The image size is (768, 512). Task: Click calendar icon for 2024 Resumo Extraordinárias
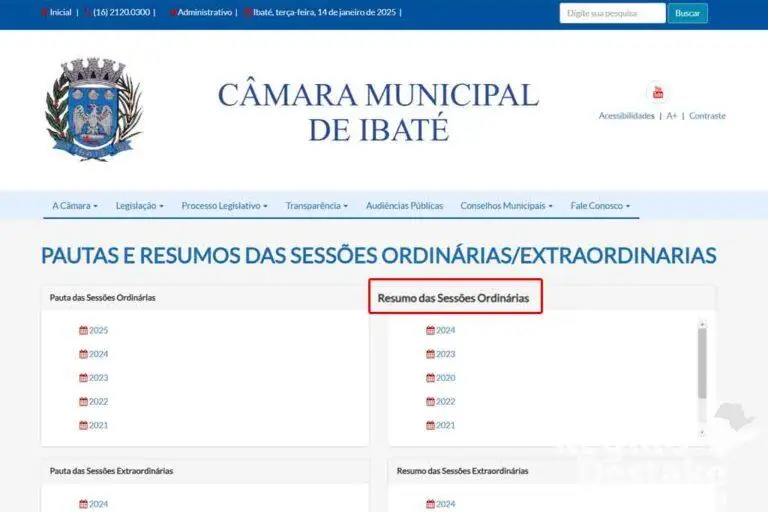pos(430,504)
